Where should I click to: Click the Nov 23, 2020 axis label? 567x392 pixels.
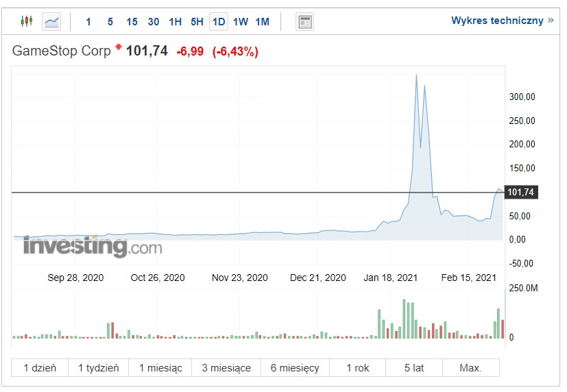click(240, 278)
